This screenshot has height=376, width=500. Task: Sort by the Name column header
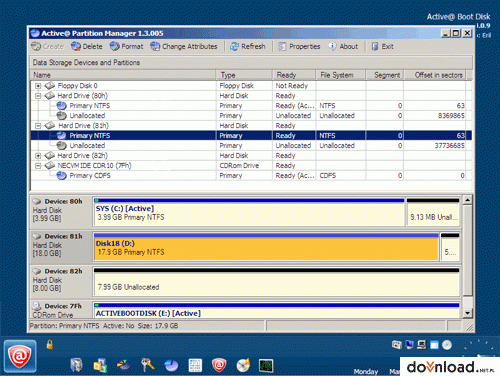123,75
